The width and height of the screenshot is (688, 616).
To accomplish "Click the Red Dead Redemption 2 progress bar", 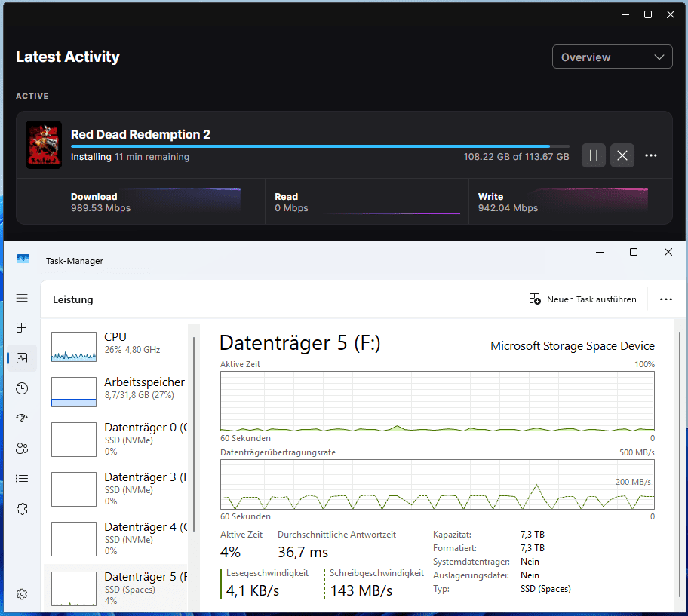I will click(x=320, y=146).
